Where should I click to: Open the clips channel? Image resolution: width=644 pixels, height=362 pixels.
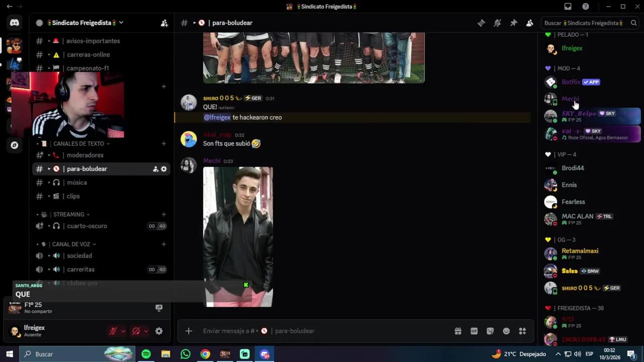(x=73, y=196)
